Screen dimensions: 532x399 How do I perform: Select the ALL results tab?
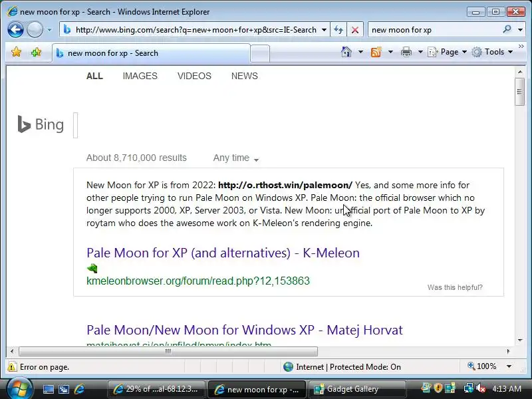click(94, 76)
